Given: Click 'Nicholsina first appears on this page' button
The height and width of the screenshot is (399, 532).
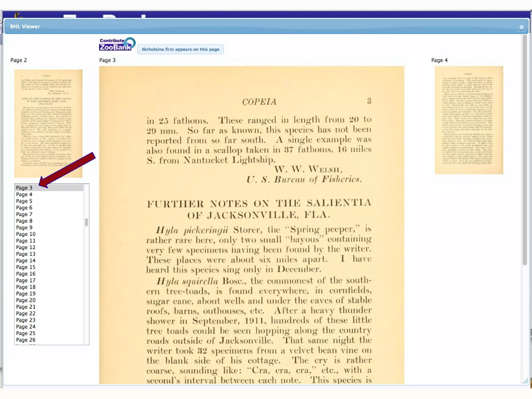Looking at the screenshot, I should tap(180, 49).
